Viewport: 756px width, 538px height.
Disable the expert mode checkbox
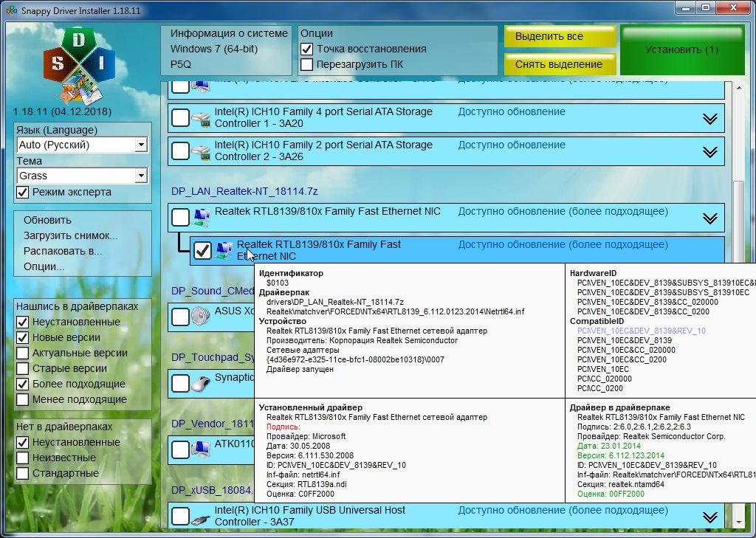tap(23, 192)
